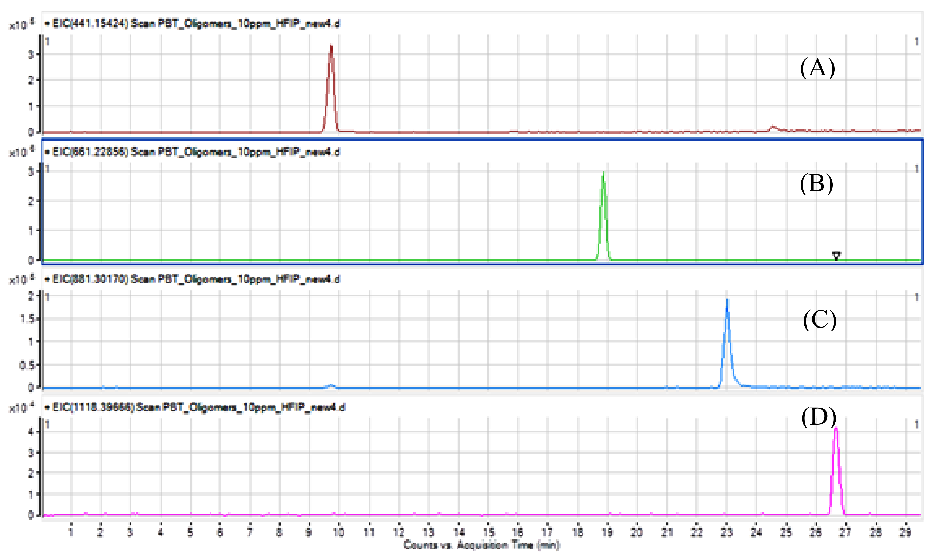Screen dimensions: 933x560
Task: Click the green peak near 18.9 min in panel B
Action: point(604,216)
